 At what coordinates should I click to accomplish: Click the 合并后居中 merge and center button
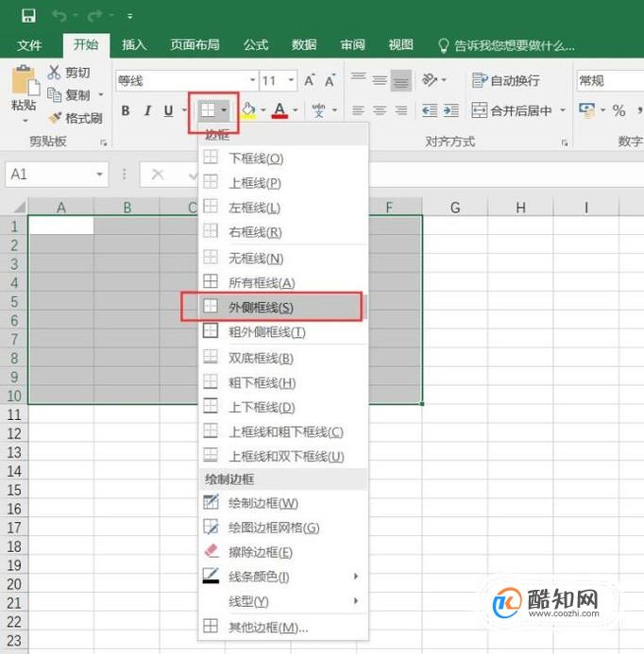512,110
